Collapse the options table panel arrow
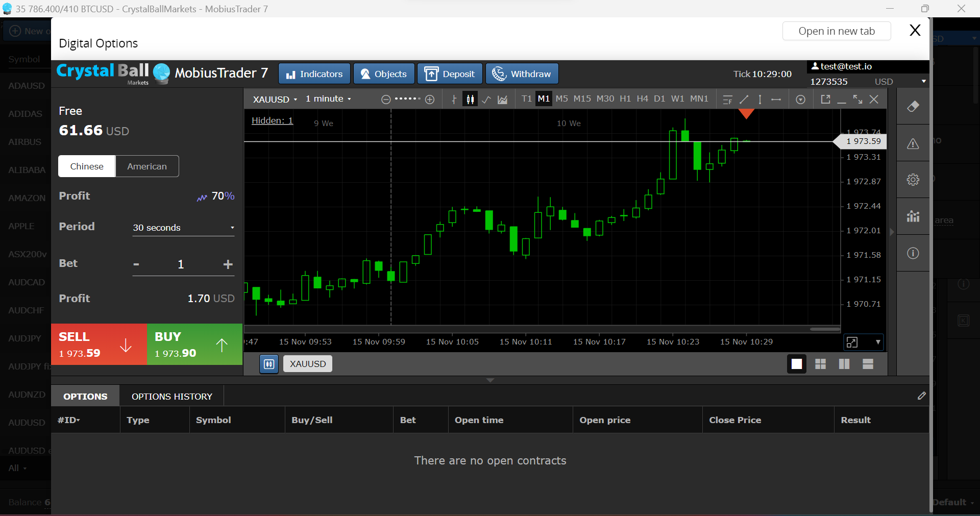This screenshot has height=516, width=980. pyautogui.click(x=491, y=380)
